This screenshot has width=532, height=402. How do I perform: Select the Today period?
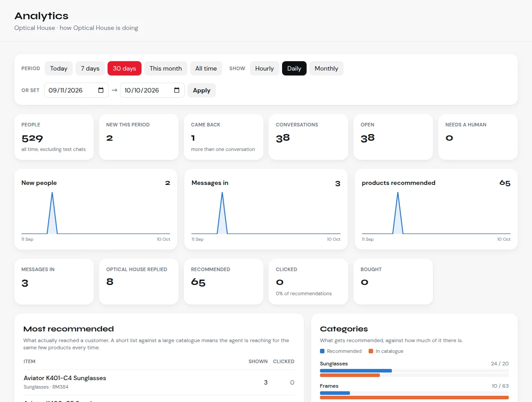click(x=59, y=68)
